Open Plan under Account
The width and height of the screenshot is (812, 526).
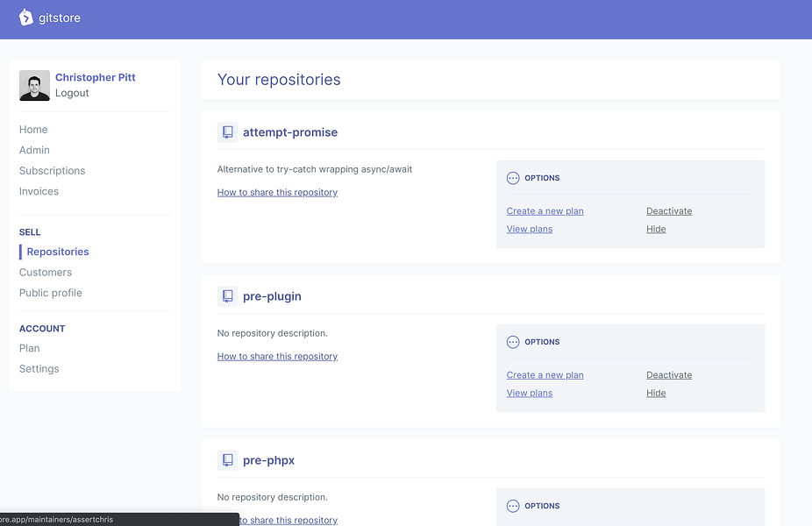pyautogui.click(x=30, y=348)
